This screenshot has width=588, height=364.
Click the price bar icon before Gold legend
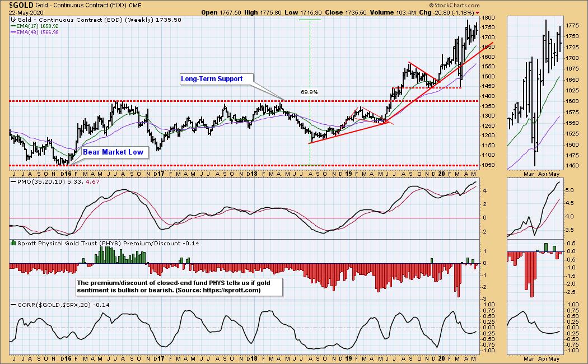click(x=13, y=20)
